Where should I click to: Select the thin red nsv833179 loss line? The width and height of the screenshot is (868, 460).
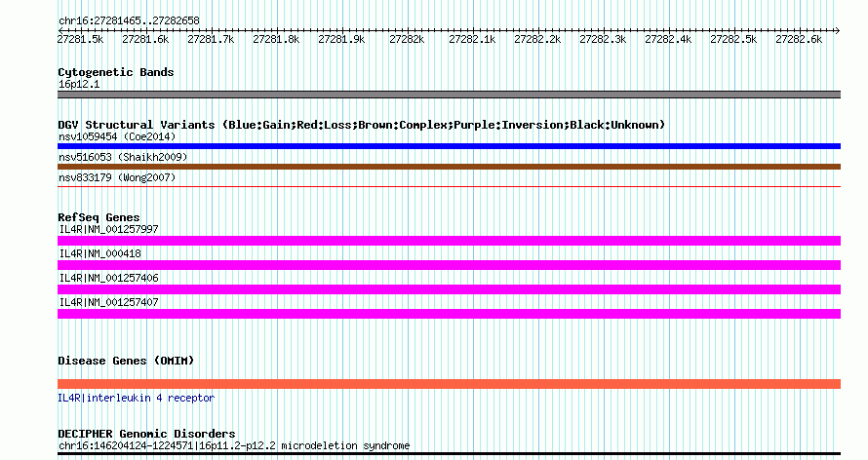click(449, 187)
